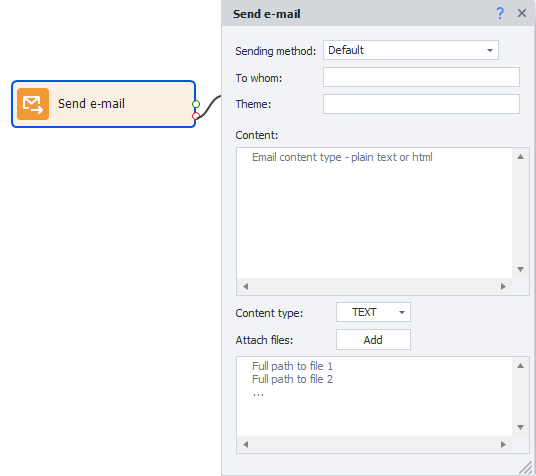Click file list scroll down arrow
Viewport: 536px width, 476px height.
click(520, 427)
